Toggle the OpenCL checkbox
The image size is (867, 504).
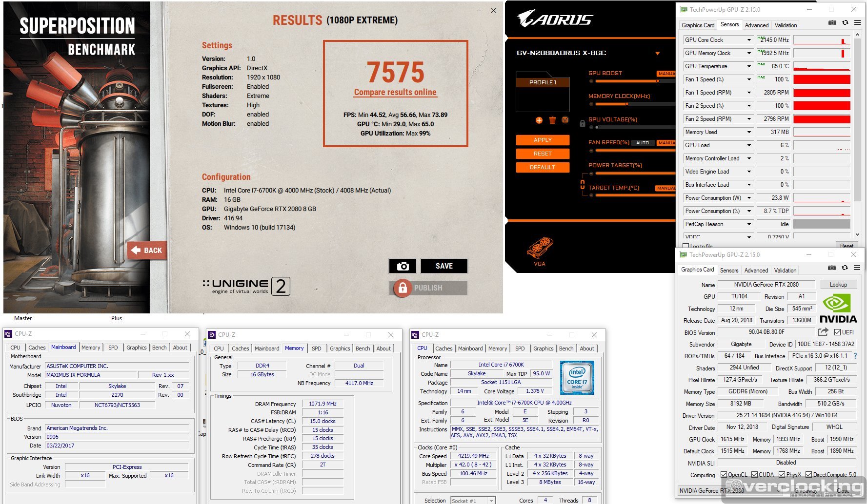[724, 474]
